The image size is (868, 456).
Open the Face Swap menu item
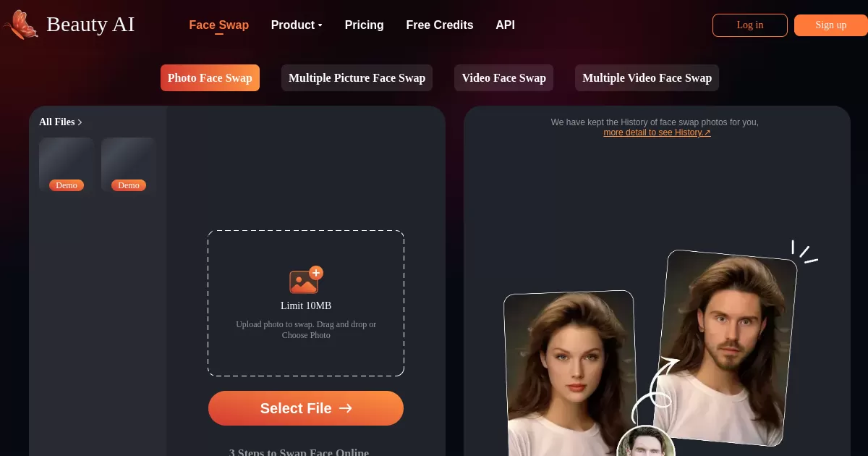click(x=218, y=25)
